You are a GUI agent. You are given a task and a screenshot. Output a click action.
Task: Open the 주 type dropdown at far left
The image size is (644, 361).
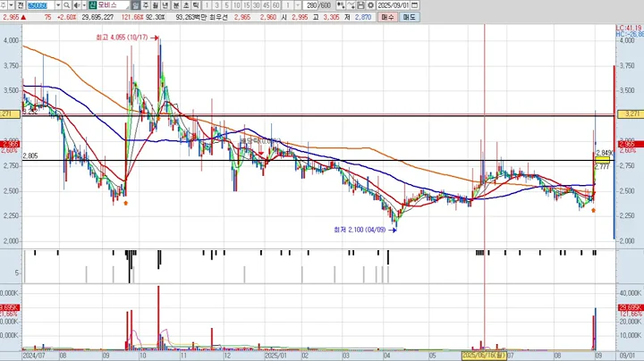click(x=10, y=5)
